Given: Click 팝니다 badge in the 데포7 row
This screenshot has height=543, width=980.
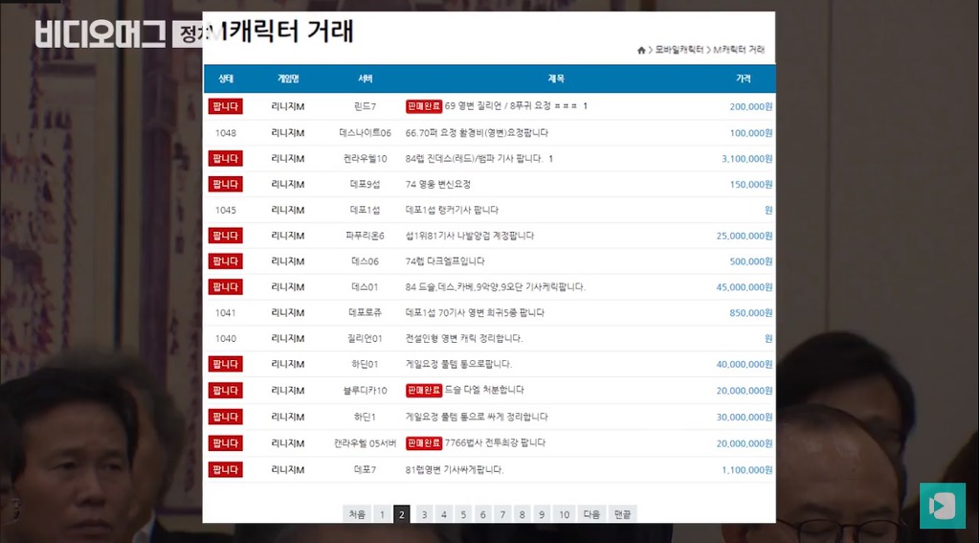Looking at the screenshot, I should [226, 469].
